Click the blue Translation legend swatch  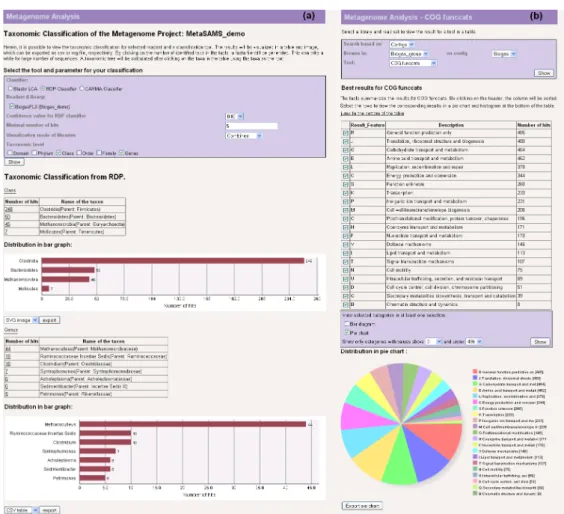(475, 378)
